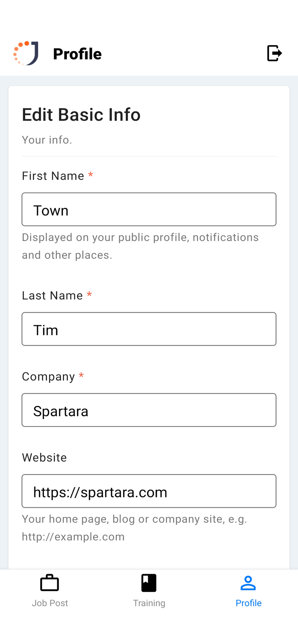This screenshot has width=298, height=644.
Task: Select the Profile tab label in bottom bar
Action: (x=248, y=603)
